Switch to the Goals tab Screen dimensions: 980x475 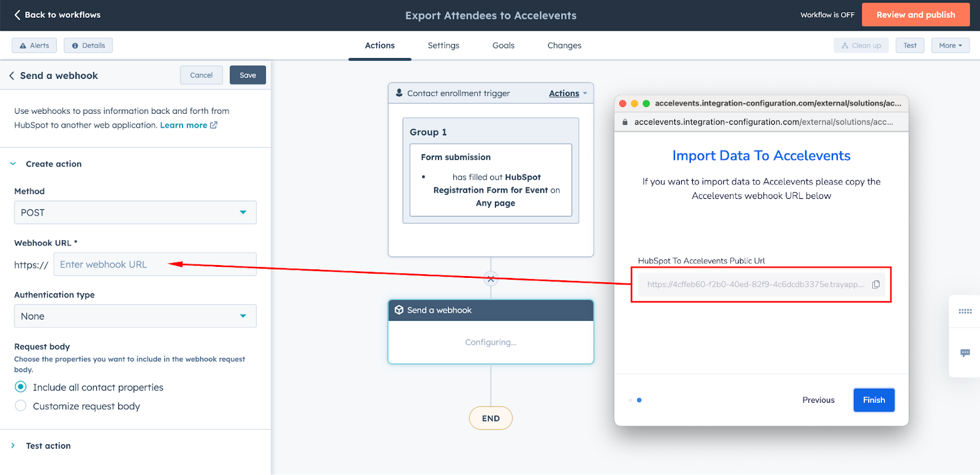click(503, 45)
